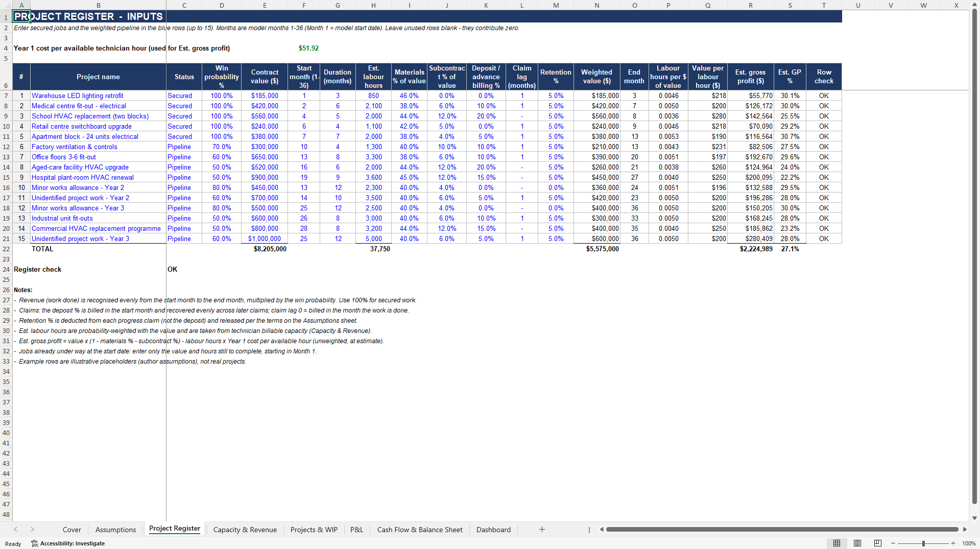
Task: Go to next sheet tabs arrow
Action: pos(32,530)
